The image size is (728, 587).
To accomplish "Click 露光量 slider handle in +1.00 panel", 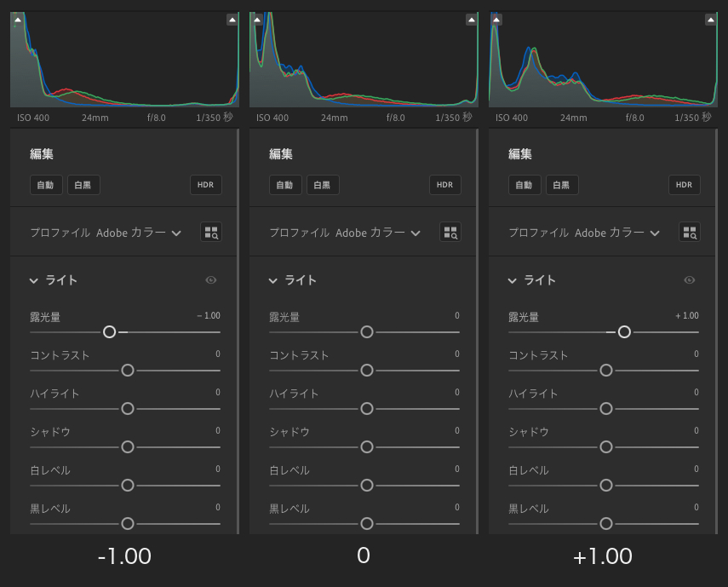I will click(x=624, y=332).
